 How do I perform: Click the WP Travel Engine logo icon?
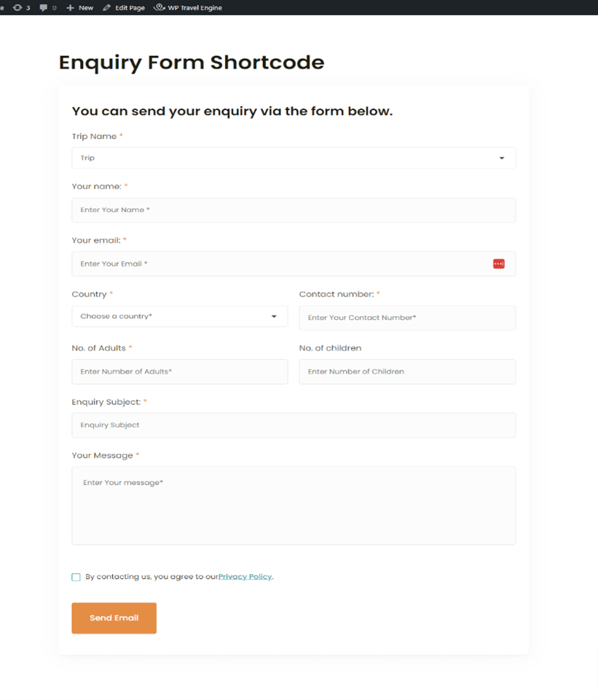159,7
